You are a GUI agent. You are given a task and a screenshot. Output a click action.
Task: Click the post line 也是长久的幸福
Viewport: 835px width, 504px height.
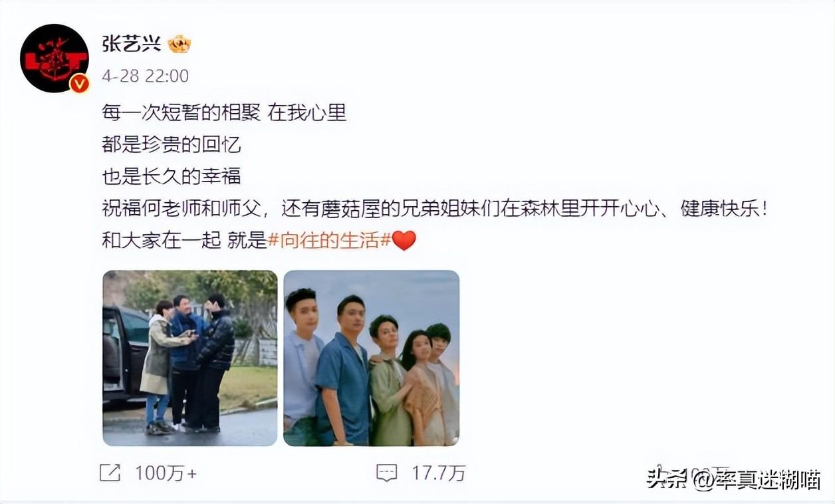(x=172, y=176)
